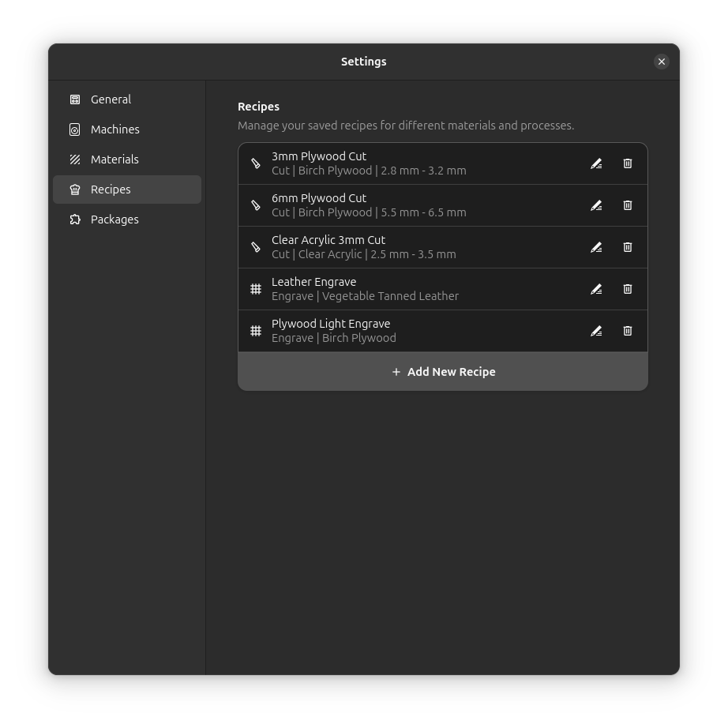Edit the 3mm Plywood Cut recipe
The width and height of the screenshot is (728, 728).
[x=596, y=163]
